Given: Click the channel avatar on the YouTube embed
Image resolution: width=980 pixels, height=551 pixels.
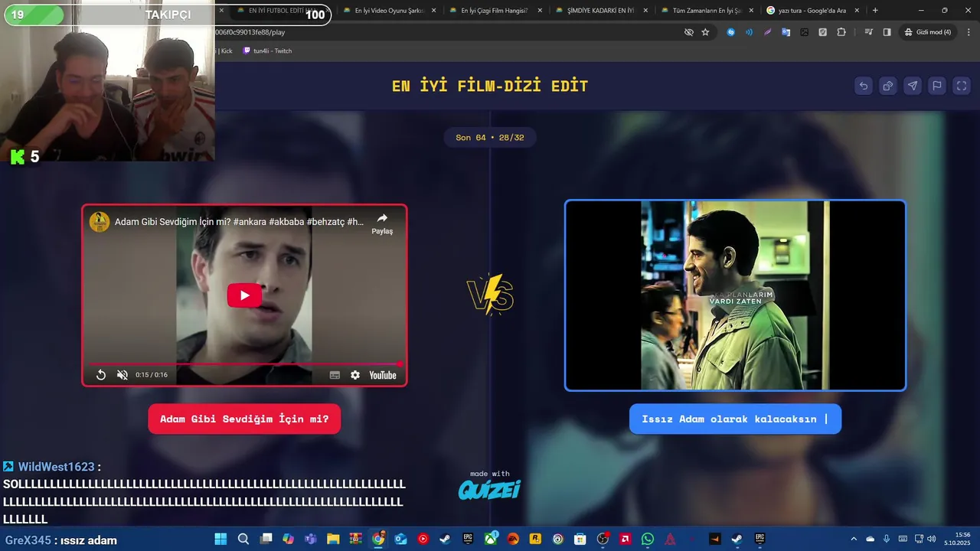Looking at the screenshot, I should click(100, 222).
